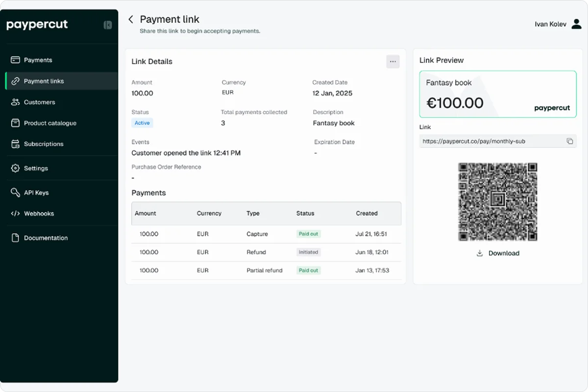This screenshot has width=588, height=392.
Task: Click the download arrow icon below QR code
Action: pyautogui.click(x=480, y=253)
